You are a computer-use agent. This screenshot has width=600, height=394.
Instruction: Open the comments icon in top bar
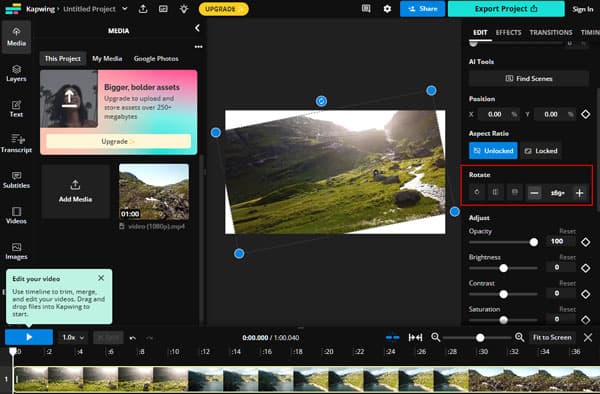coord(366,8)
